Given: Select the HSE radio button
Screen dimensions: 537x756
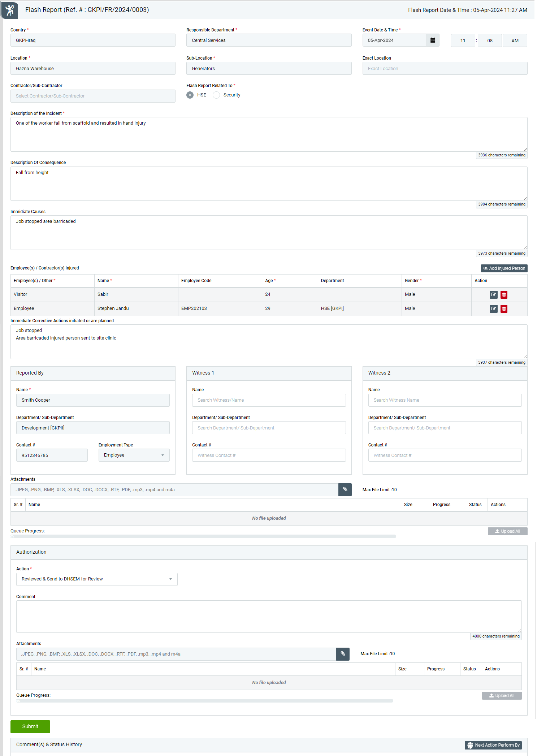Looking at the screenshot, I should pos(190,95).
